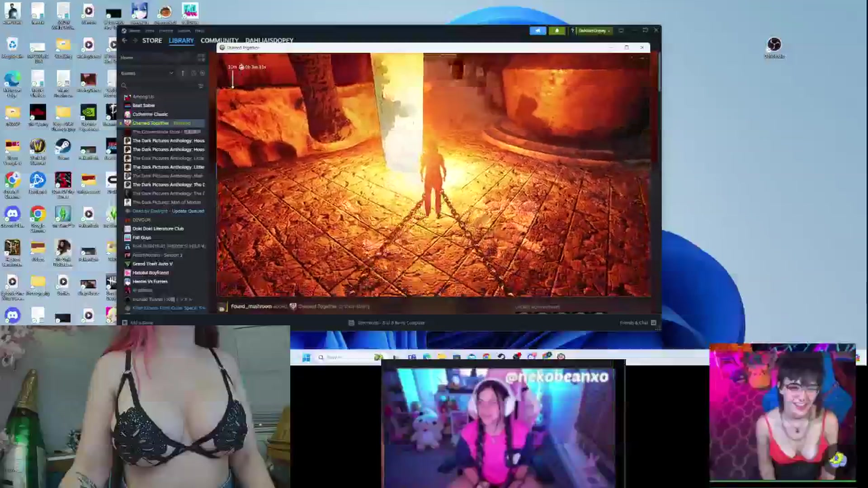Open the NVIDIA GeForce desktop icon
Screen dimensions: 868x488
tap(88, 117)
